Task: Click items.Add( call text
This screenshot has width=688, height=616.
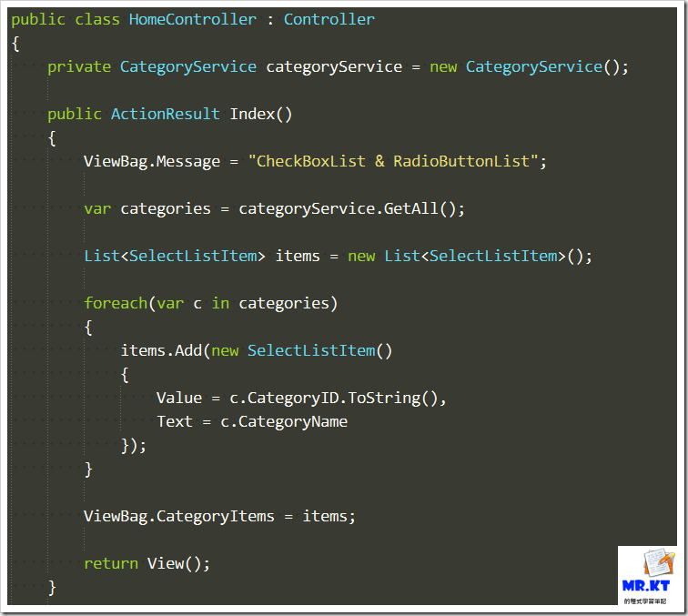Action: point(166,351)
